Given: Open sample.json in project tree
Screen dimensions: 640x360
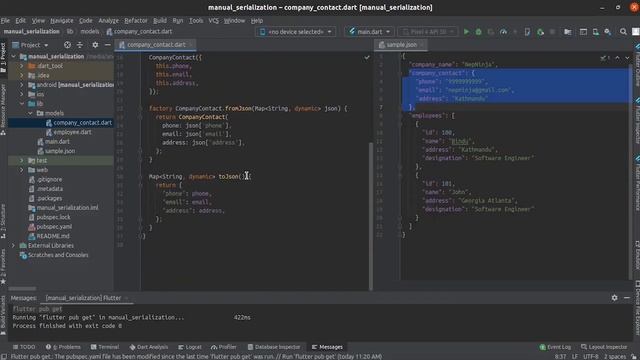Looking at the screenshot, I should pyautogui.click(x=60, y=151).
